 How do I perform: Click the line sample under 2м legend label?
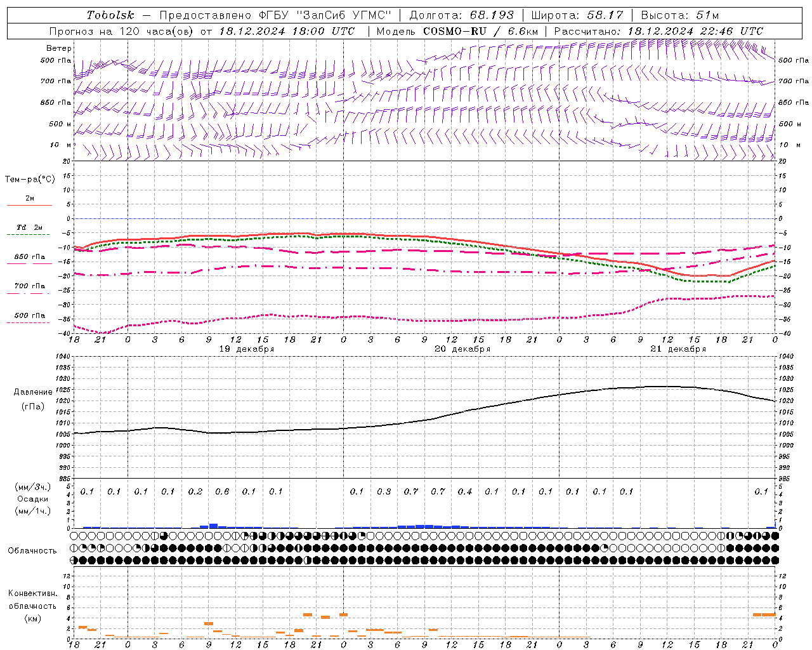(29, 206)
